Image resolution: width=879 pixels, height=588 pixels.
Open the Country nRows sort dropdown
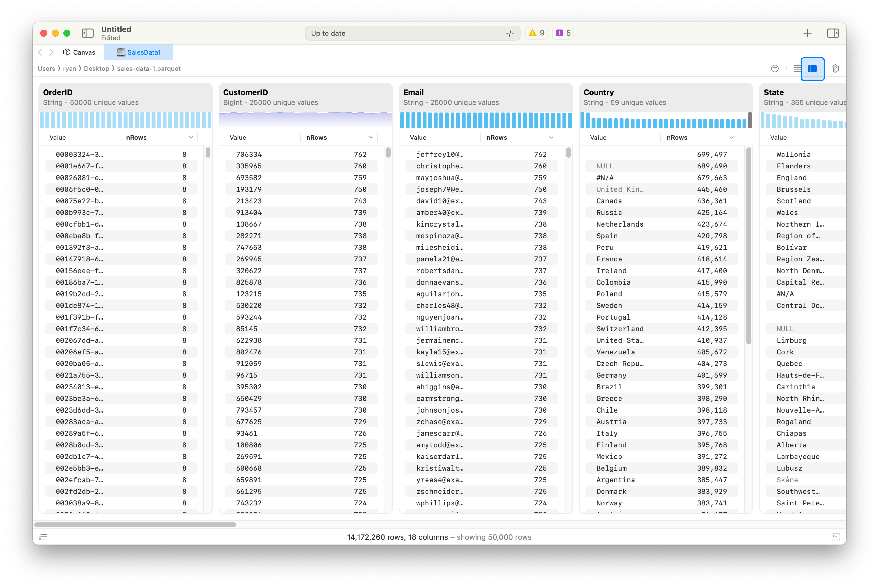pos(731,138)
